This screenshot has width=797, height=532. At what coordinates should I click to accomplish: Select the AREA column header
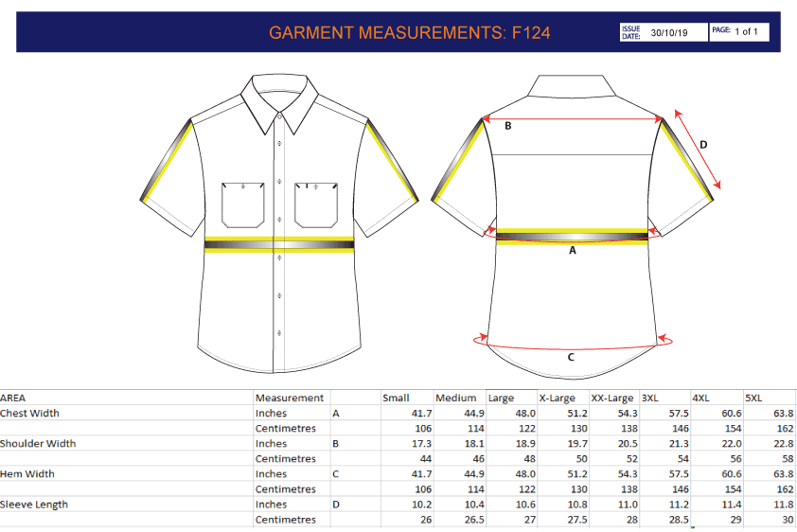[12, 398]
